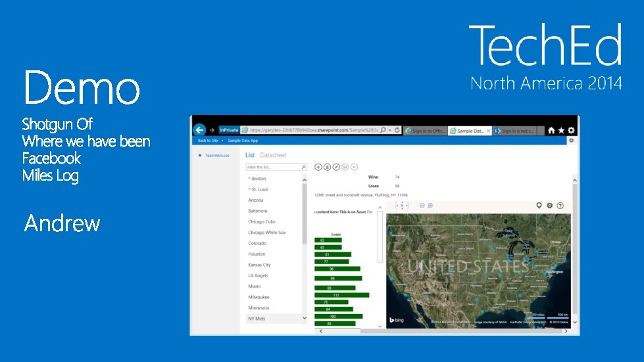Click the chart bar labeled 111
644x362 pixels.
(341, 295)
